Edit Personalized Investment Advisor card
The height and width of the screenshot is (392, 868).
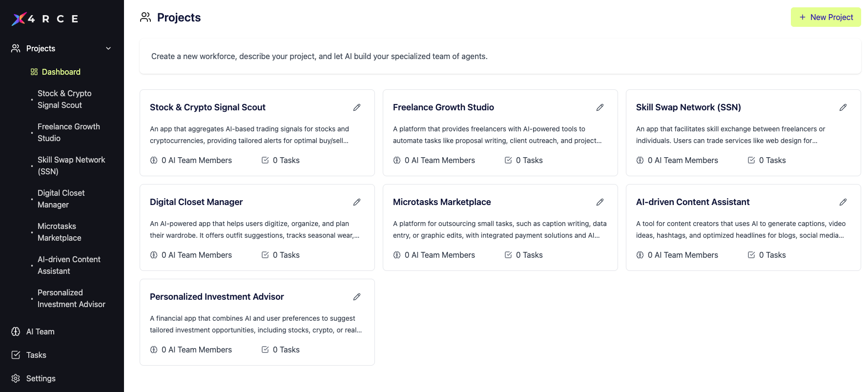point(357,297)
